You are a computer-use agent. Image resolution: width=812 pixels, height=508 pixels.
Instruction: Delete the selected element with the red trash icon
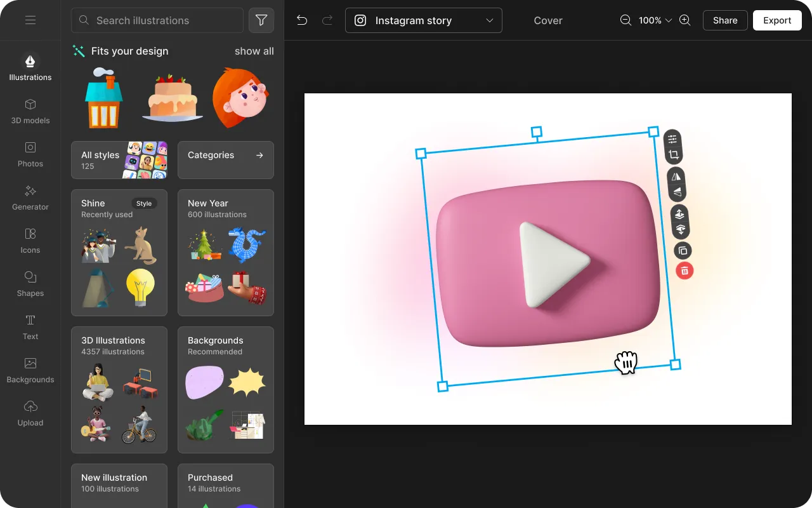coord(684,271)
